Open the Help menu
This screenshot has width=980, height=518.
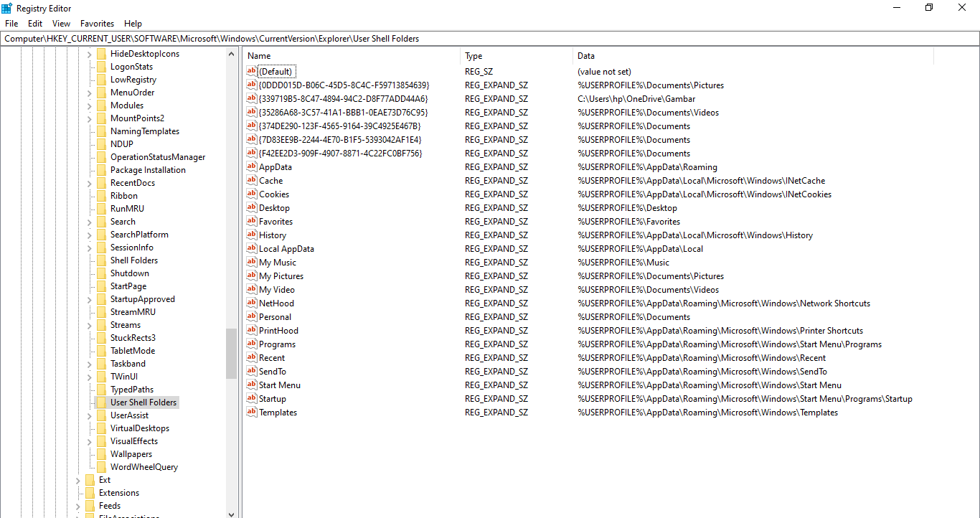pos(133,24)
